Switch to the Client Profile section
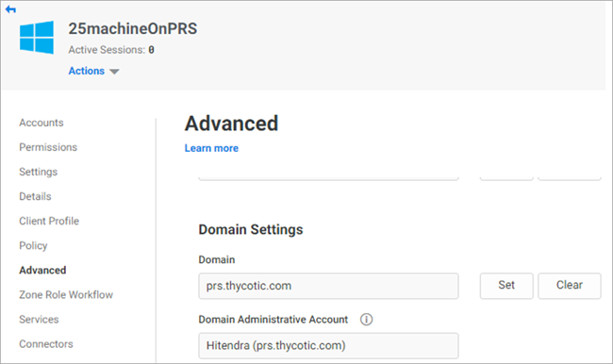This screenshot has width=613, height=364. (49, 222)
